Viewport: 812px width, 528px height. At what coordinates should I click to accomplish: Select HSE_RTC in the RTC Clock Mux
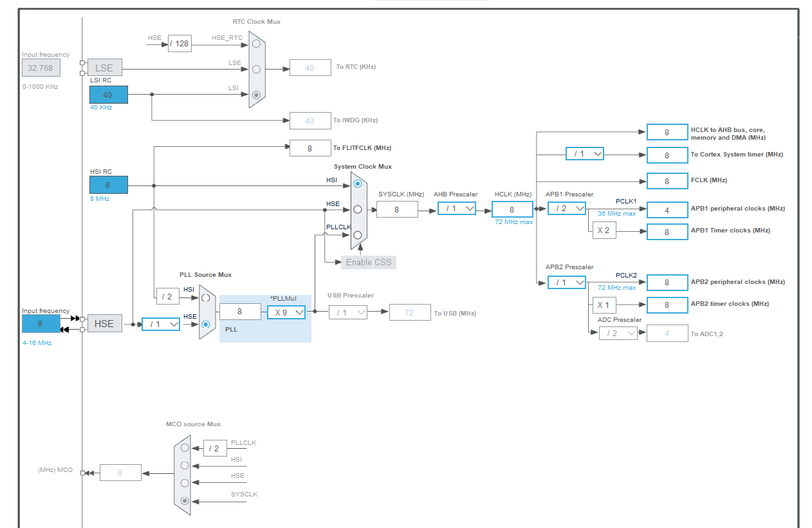point(255,43)
